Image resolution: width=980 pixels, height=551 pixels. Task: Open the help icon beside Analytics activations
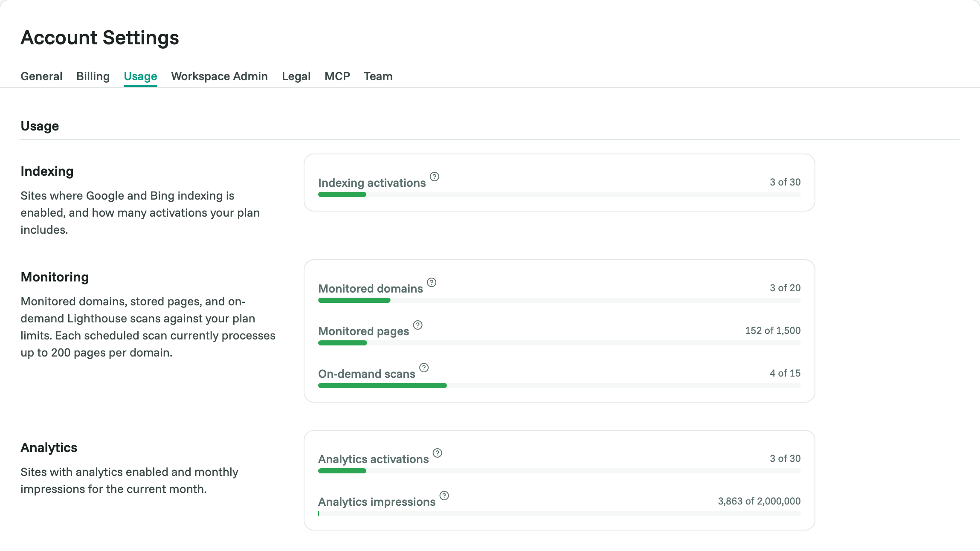tap(438, 453)
